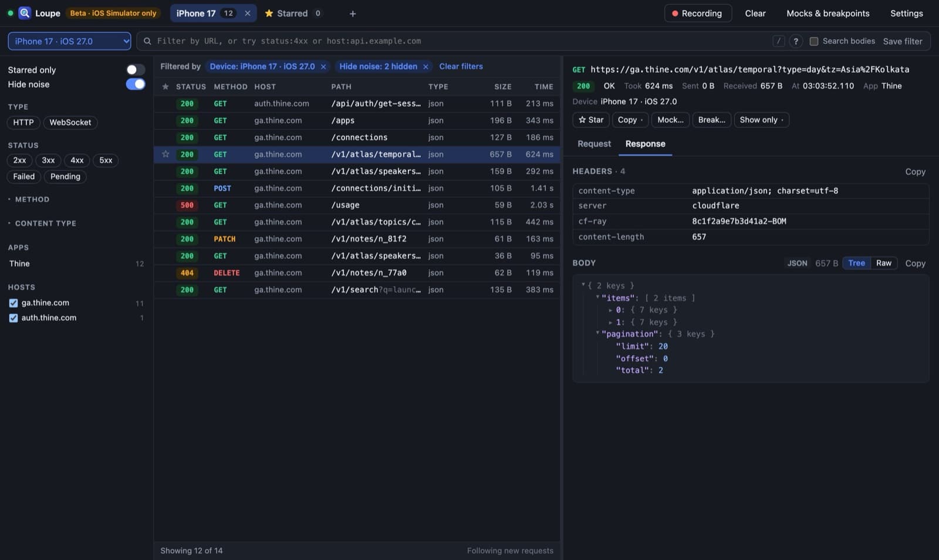This screenshot has height=560, width=939.
Task: Expand the METHOD filter section
Action: (x=29, y=199)
